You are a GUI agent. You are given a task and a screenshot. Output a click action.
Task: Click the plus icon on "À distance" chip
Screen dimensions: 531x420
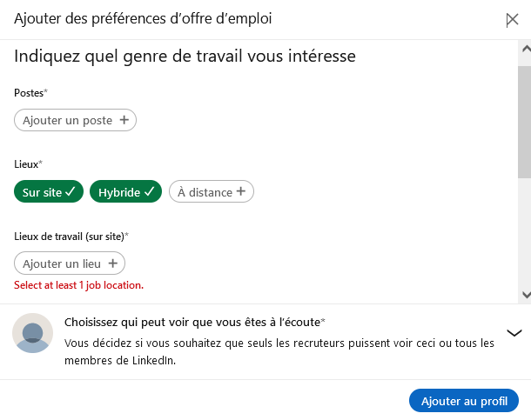point(240,192)
